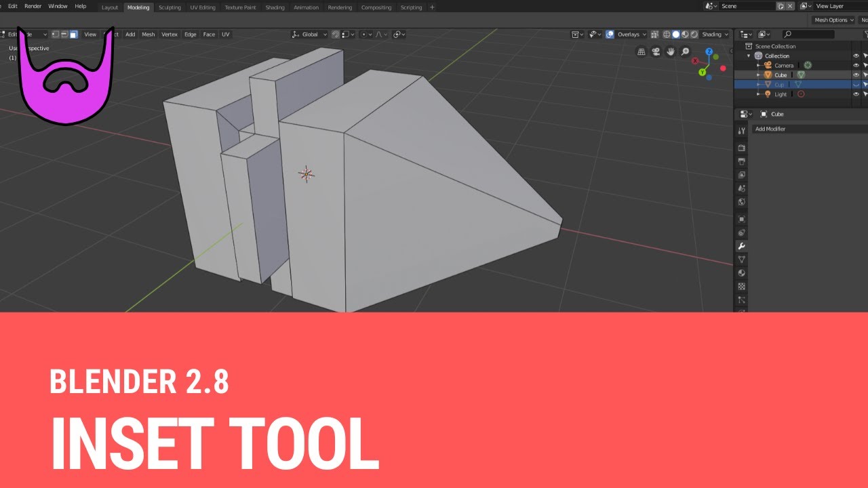Click the Light data icon in outliner
This screenshot has height=488, width=868.
coord(801,94)
